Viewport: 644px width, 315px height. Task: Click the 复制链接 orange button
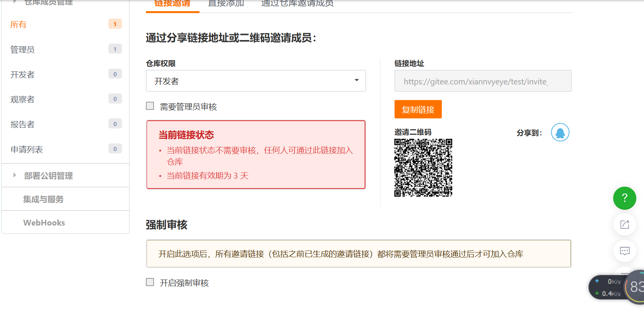(418, 109)
